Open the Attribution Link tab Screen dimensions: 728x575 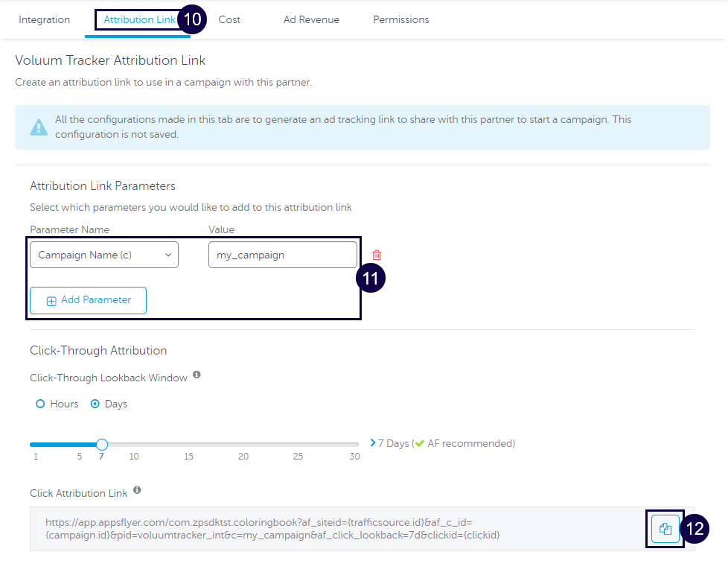(139, 19)
